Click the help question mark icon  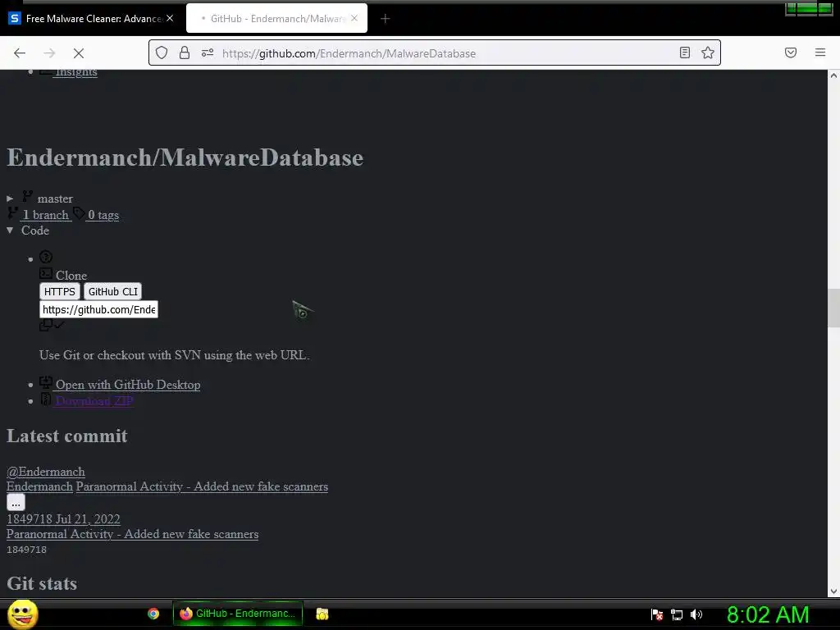pos(46,257)
